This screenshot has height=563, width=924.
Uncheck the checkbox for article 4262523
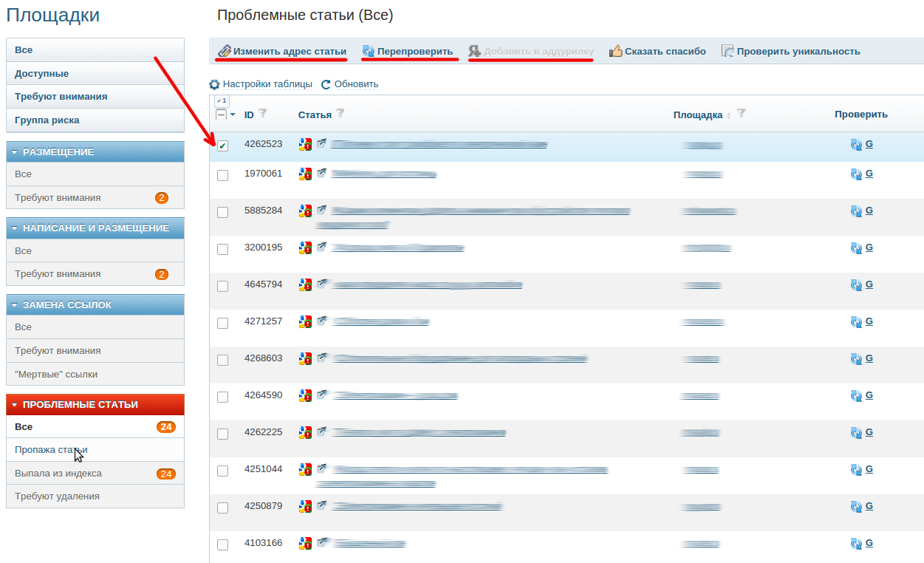pos(222,146)
